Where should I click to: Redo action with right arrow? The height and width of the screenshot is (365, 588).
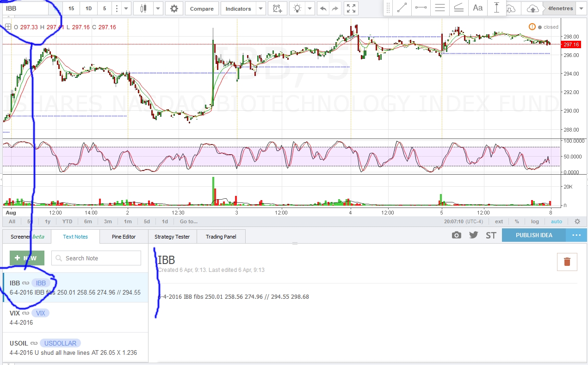point(335,8)
